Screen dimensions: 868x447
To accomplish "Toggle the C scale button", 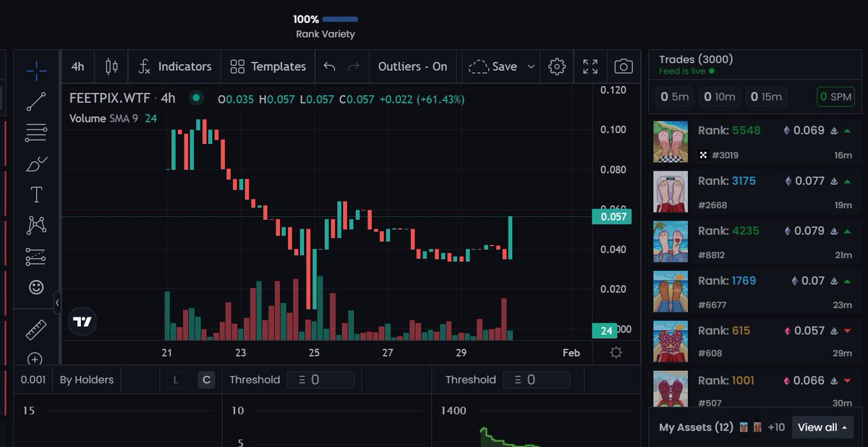I will tap(207, 380).
